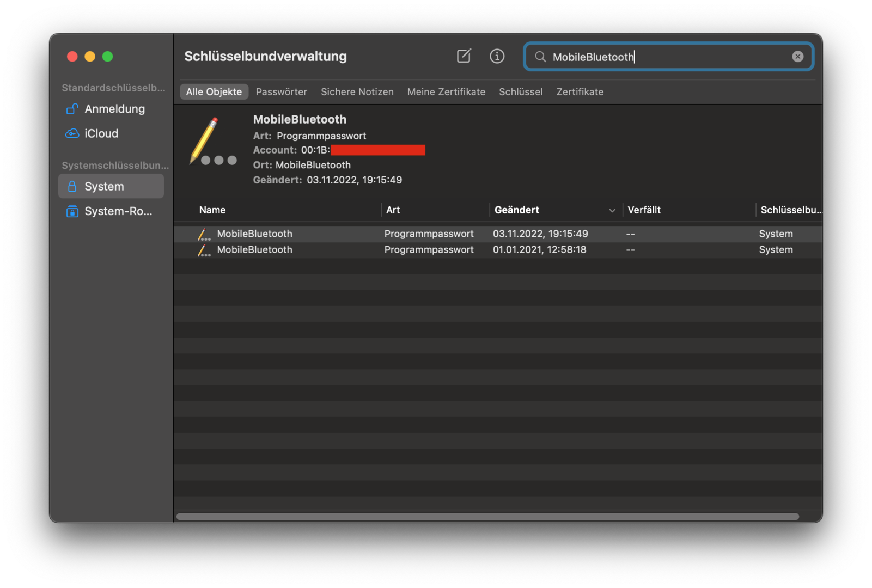This screenshot has height=588, width=872.
Task: Switch to the Passwörter tab
Action: (281, 92)
